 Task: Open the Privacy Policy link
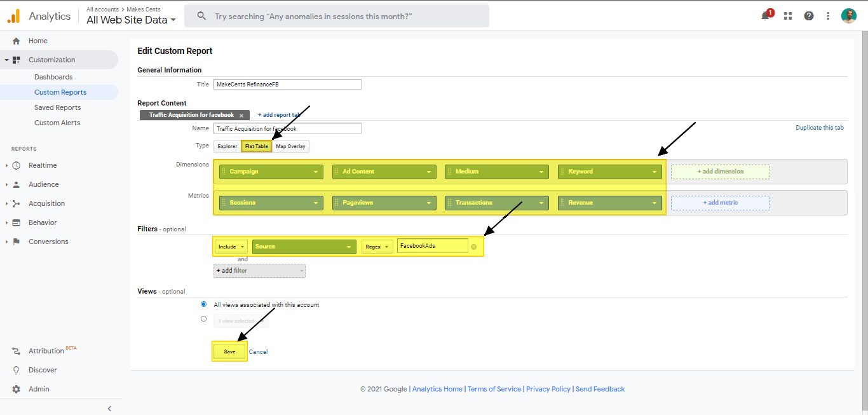548,389
